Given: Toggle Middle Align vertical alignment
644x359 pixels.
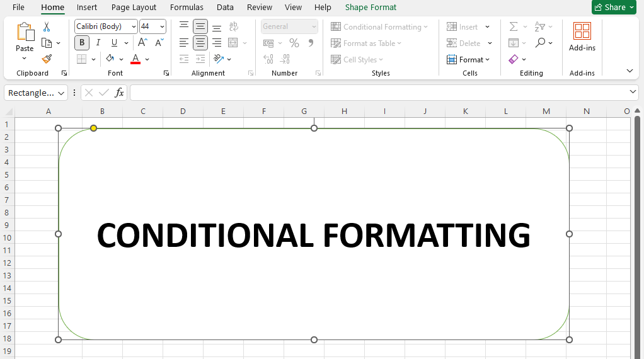Looking at the screenshot, I should [x=200, y=26].
